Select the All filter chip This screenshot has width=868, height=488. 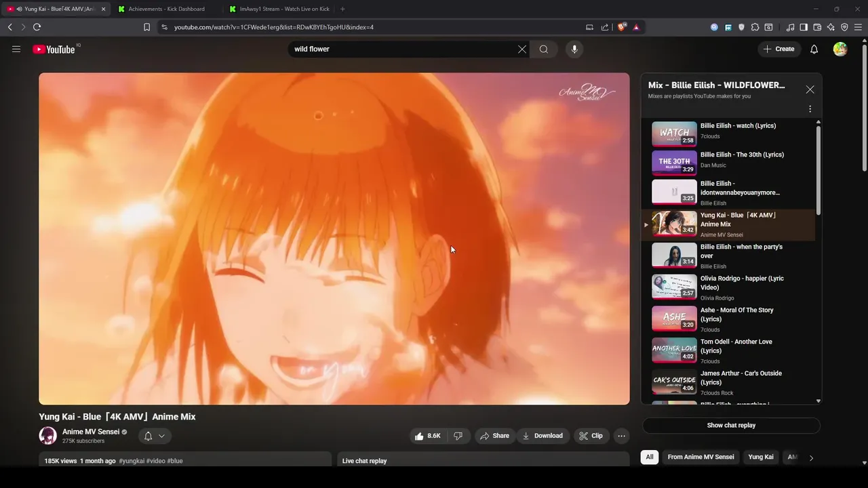tap(650, 457)
